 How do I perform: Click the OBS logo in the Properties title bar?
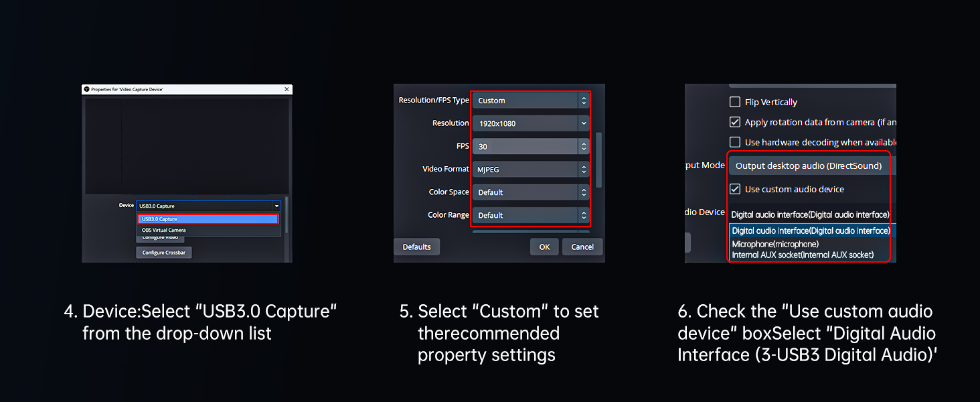86,88
